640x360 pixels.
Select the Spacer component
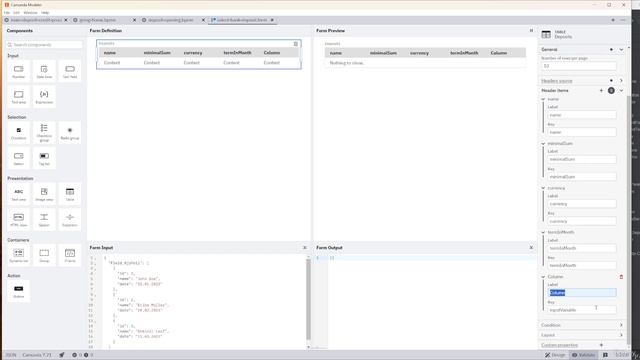[44, 220]
